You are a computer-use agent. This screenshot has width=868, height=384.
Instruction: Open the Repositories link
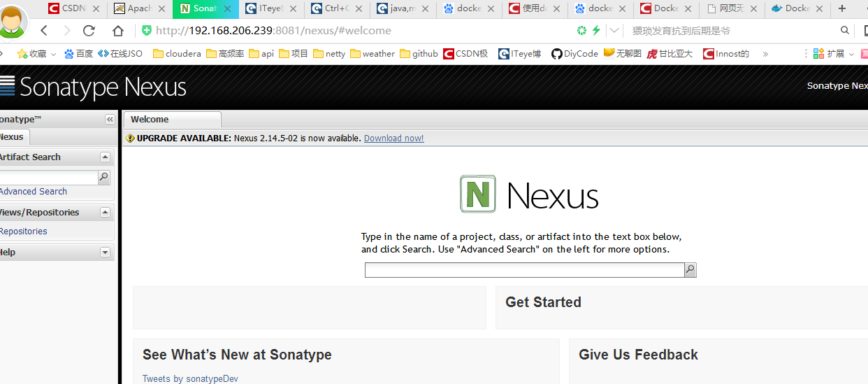pyautogui.click(x=23, y=232)
